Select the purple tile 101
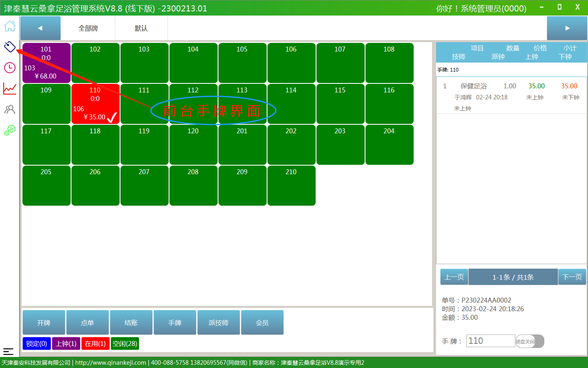This screenshot has height=368, width=588. tap(46, 63)
